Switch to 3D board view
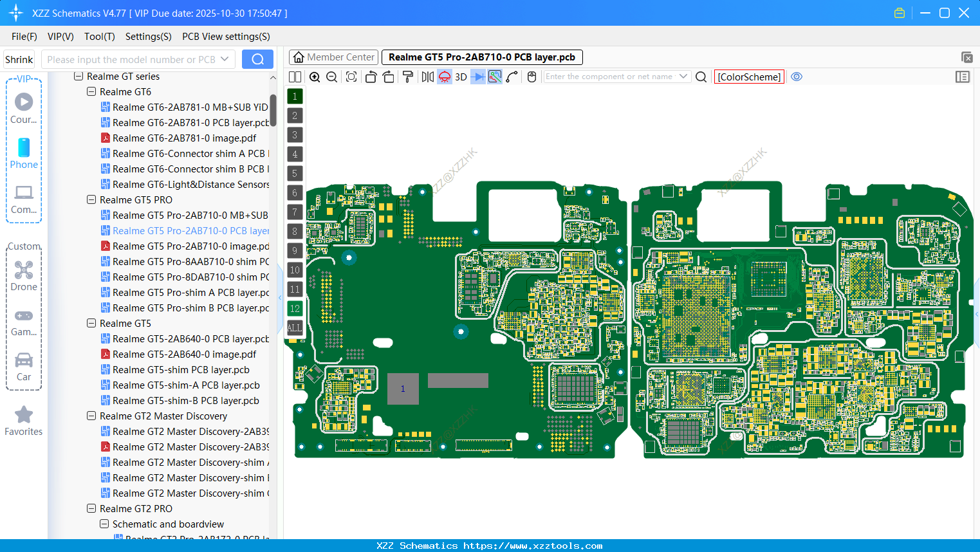Image resolution: width=980 pixels, height=552 pixels. coord(461,77)
